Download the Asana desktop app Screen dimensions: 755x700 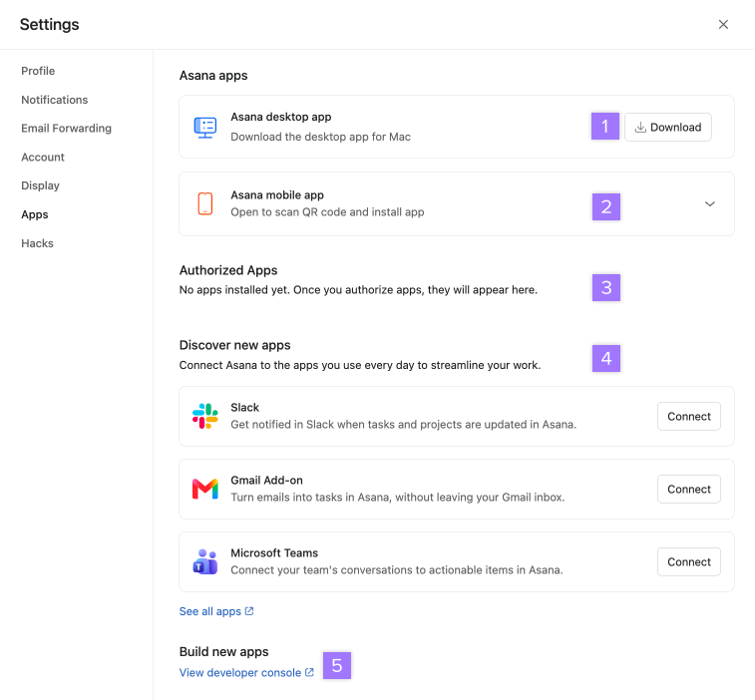coord(668,127)
